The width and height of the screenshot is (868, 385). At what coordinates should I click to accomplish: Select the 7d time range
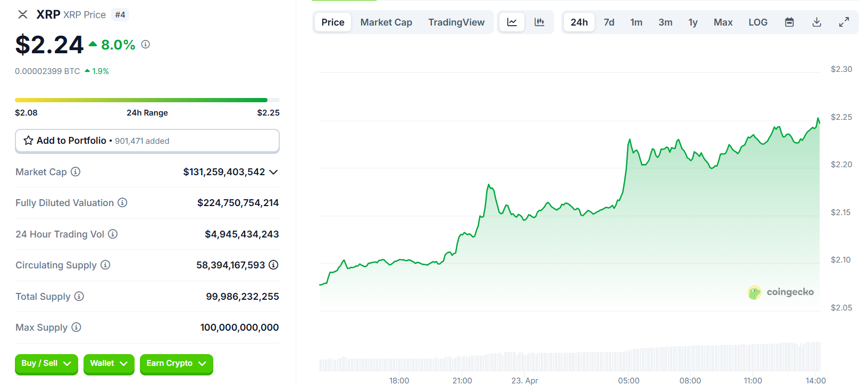tap(609, 22)
